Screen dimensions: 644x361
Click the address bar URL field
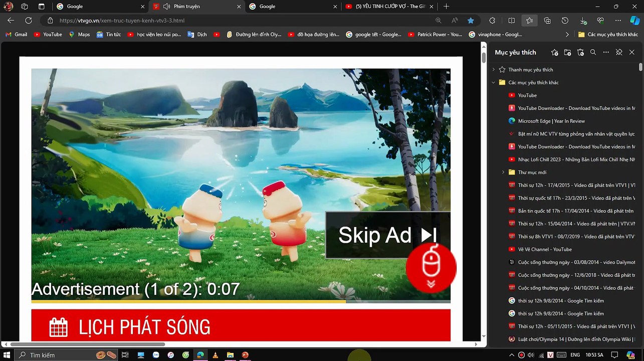tap(241, 21)
